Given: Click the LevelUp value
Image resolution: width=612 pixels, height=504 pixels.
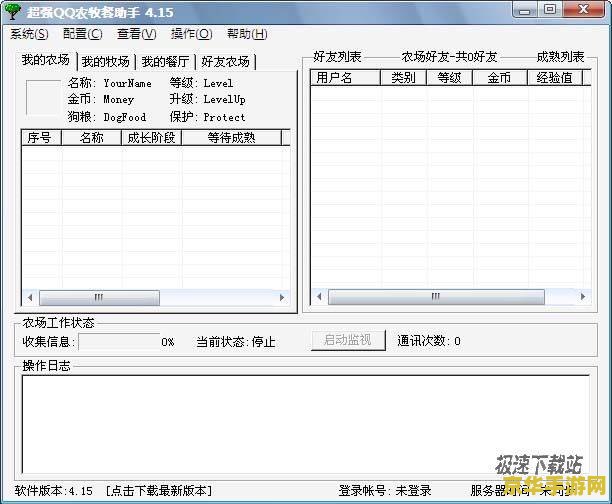Looking at the screenshot, I should pos(224,100).
